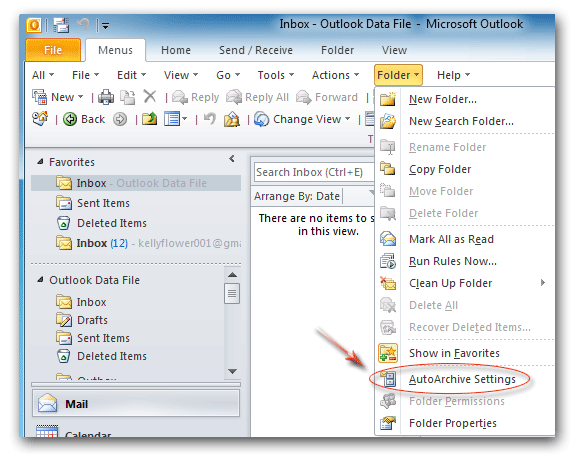Click the folder list scrollbar up arrow
Image resolution: width=574 pixels, height=460 pixels.
tap(232, 275)
